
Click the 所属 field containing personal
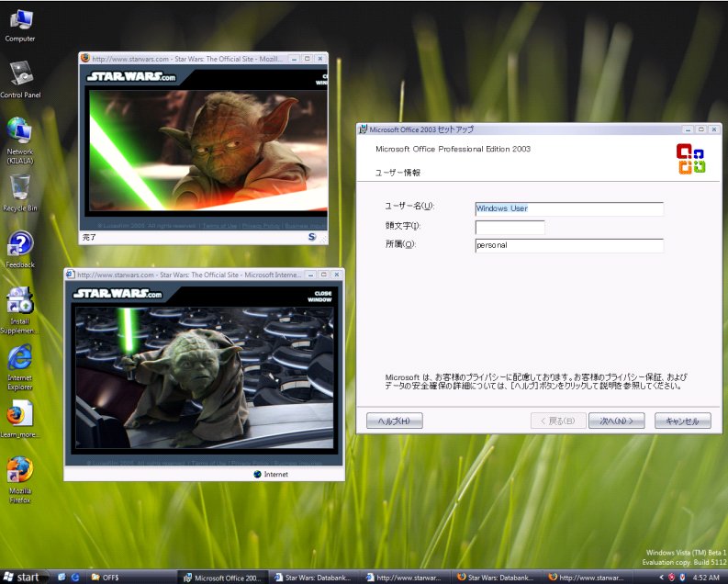pos(569,245)
